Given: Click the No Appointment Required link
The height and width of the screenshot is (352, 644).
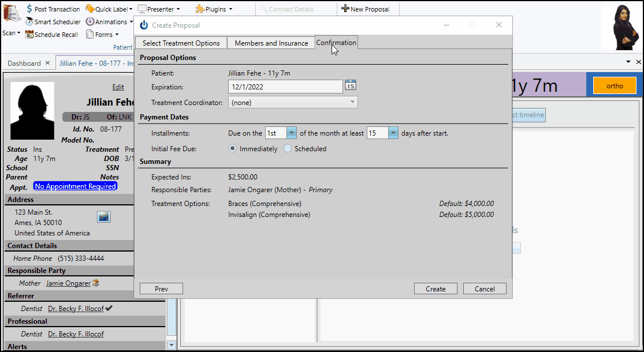Looking at the screenshot, I should click(75, 186).
